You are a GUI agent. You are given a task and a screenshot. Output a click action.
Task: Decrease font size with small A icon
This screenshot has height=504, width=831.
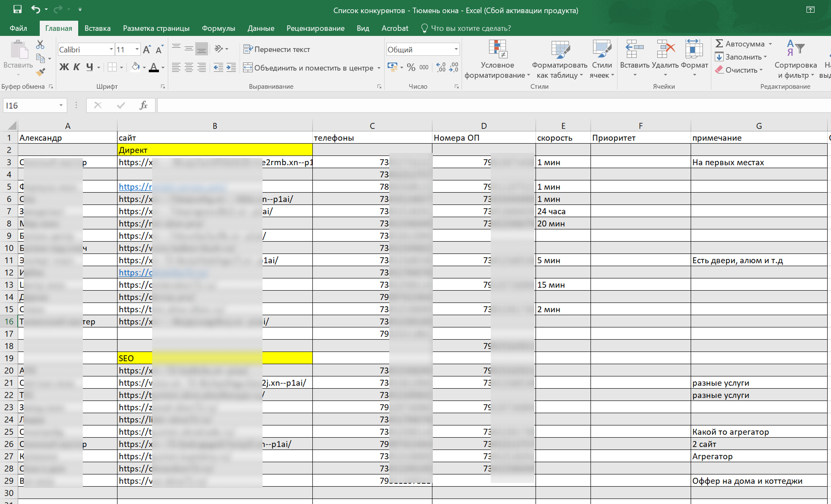[x=159, y=49]
